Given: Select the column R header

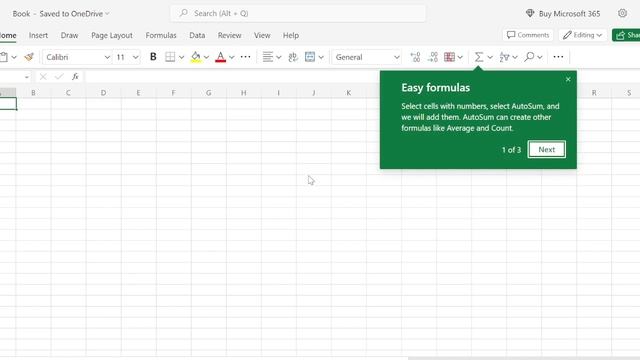Looking at the screenshot, I should tap(594, 93).
